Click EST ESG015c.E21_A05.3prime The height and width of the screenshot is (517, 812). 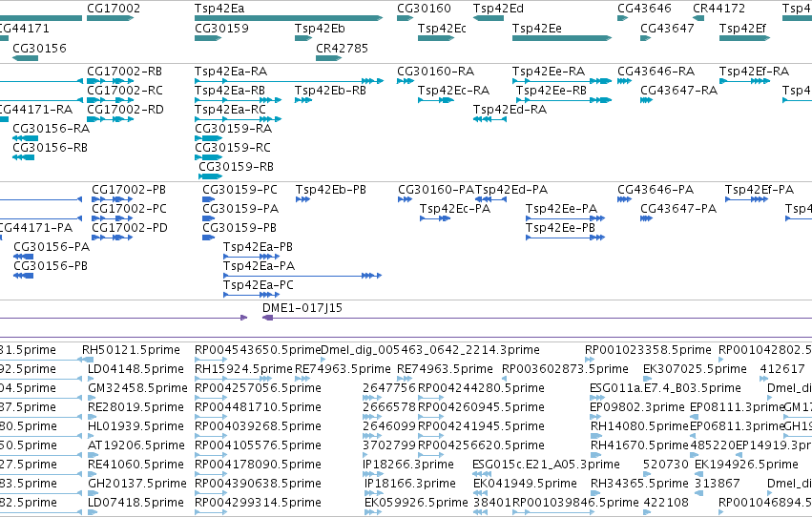546,465
